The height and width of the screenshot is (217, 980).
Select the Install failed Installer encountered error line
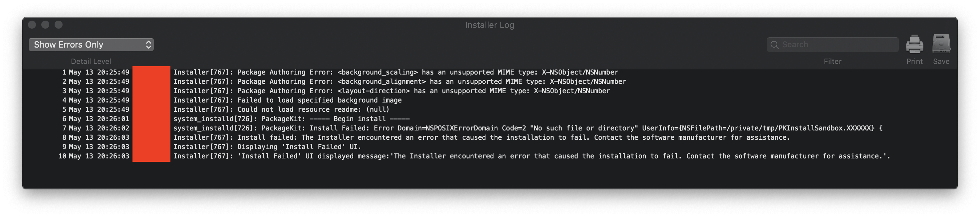[490, 137]
